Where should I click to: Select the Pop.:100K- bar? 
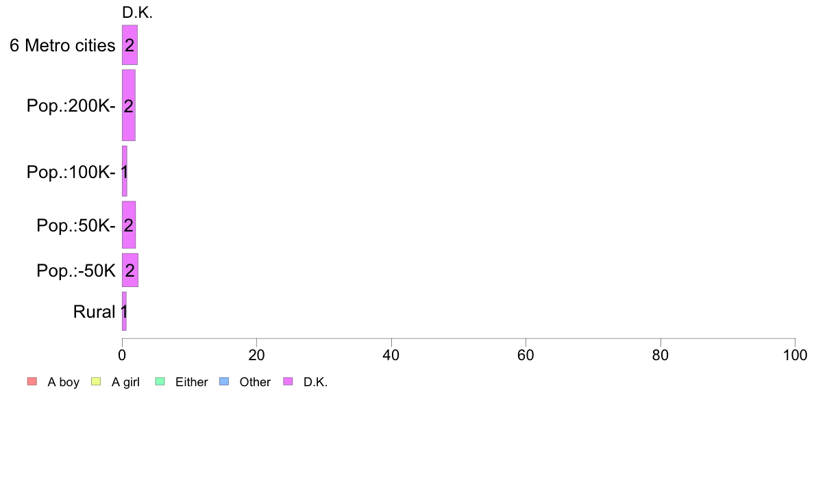pos(125,171)
